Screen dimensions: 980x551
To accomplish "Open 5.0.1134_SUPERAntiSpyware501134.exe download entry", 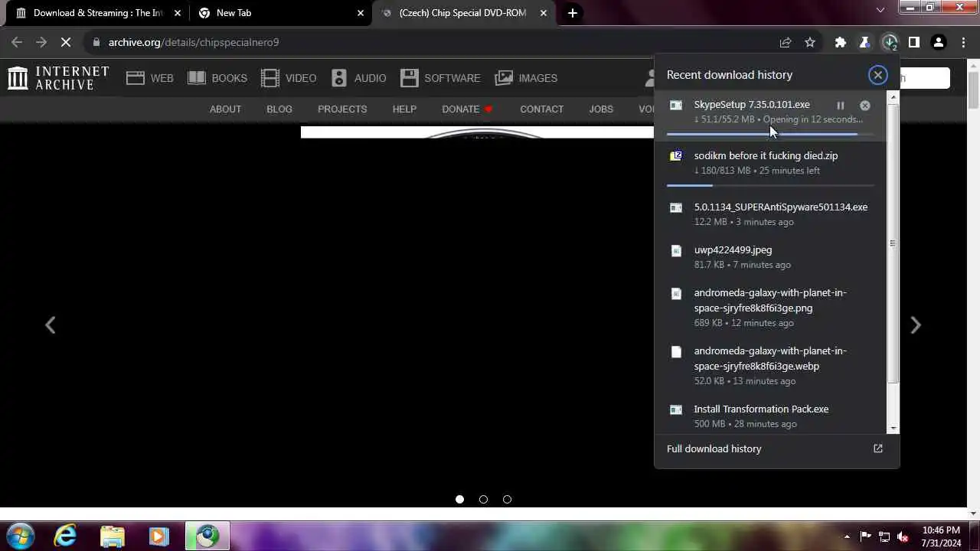I will click(x=770, y=214).
